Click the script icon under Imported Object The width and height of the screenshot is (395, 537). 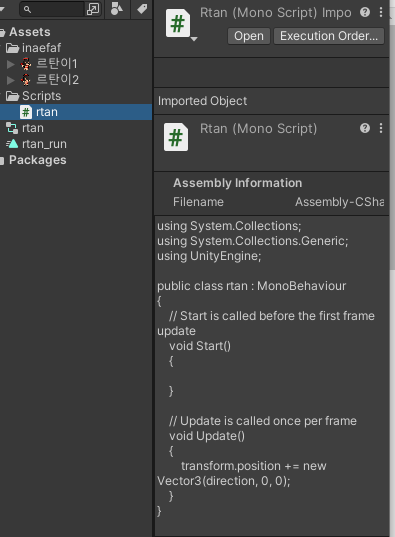[176, 137]
